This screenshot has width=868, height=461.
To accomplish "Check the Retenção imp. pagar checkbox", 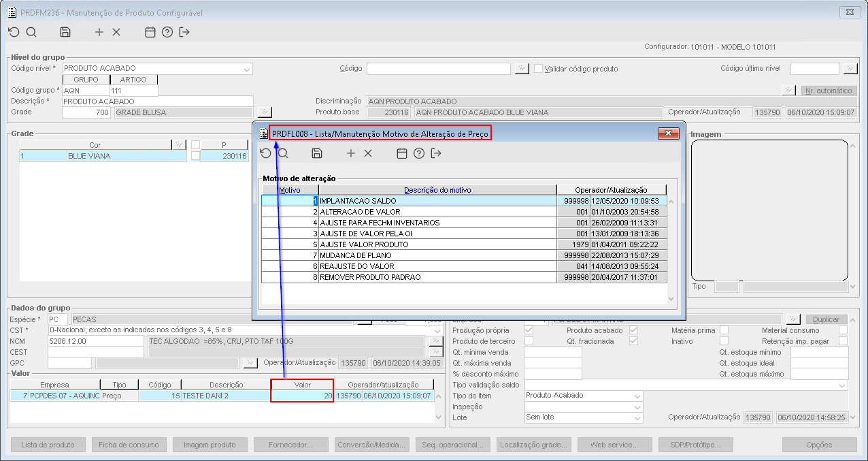I will [x=844, y=341].
